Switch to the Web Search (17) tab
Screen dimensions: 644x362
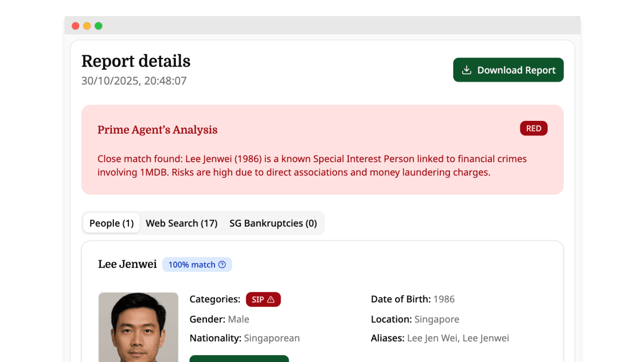click(x=182, y=223)
